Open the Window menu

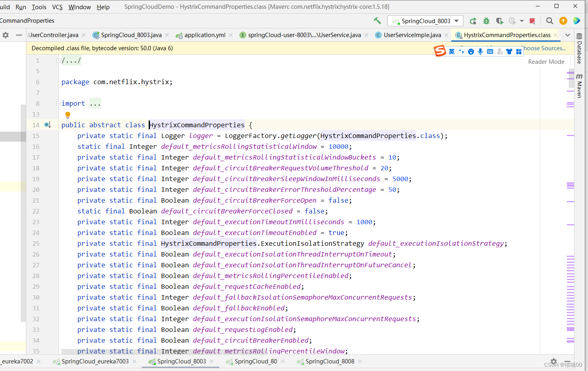[x=80, y=7]
